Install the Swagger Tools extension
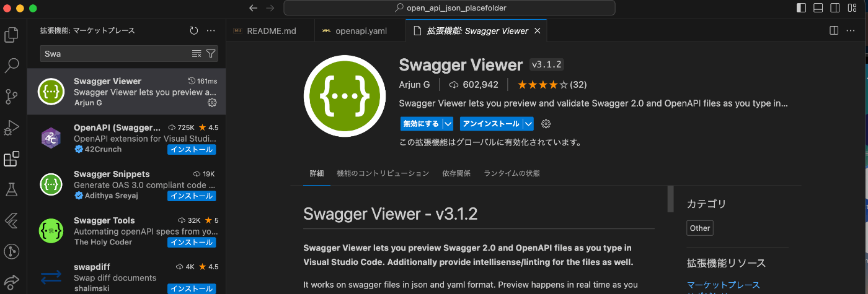The width and height of the screenshot is (868, 294). pyautogui.click(x=192, y=243)
